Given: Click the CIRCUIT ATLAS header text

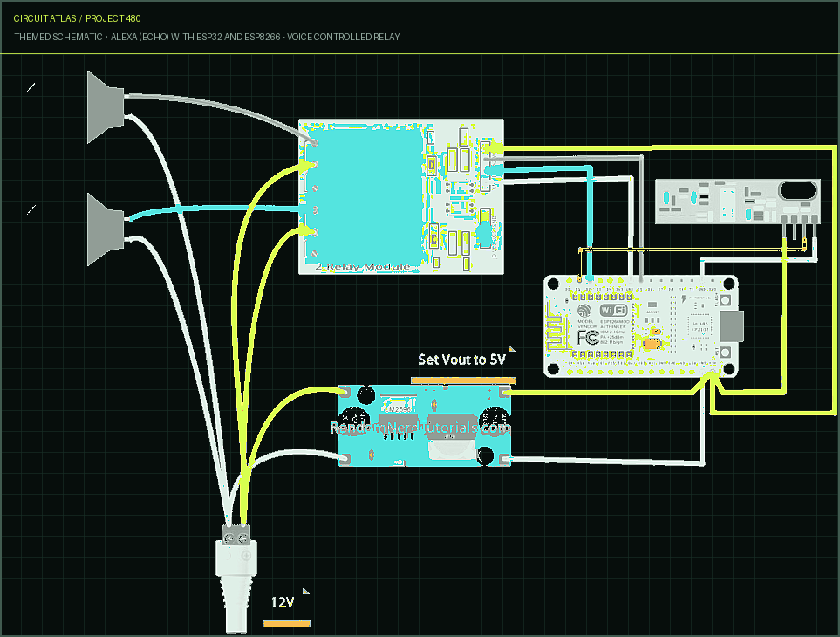Looking at the screenshot, I should point(44,18).
